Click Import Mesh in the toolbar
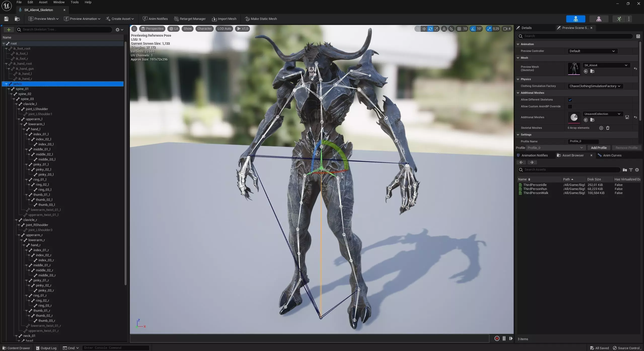Screen dimensions: 644x351 pos(224,19)
